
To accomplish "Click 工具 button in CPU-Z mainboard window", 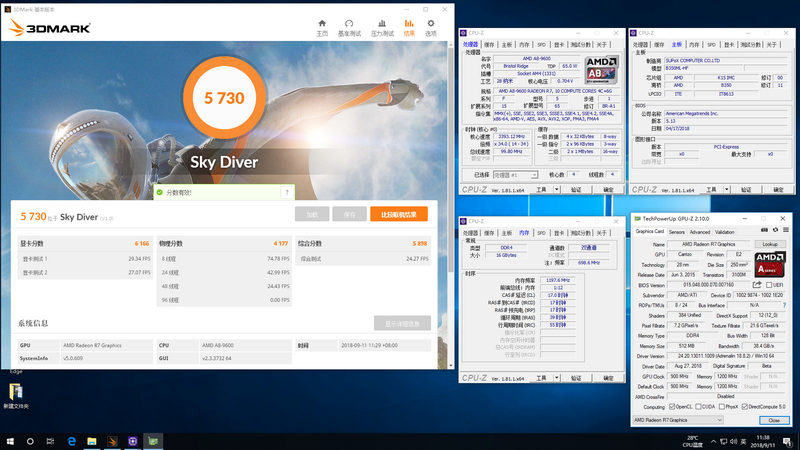I will point(711,189).
